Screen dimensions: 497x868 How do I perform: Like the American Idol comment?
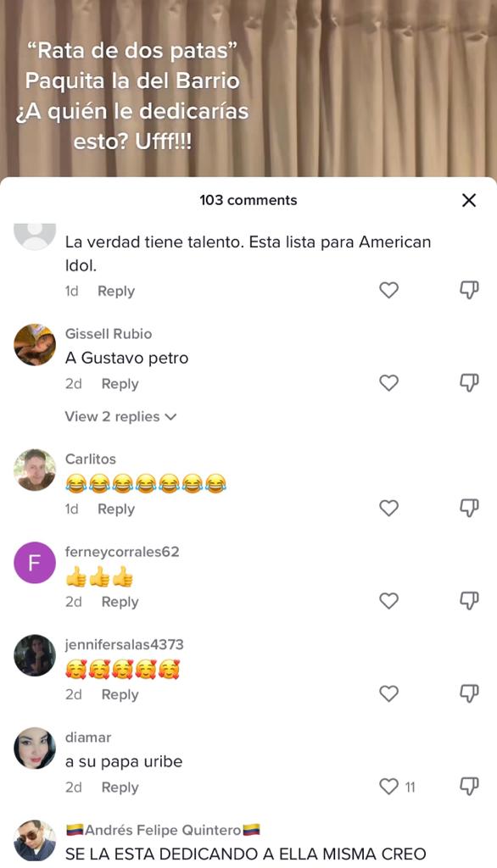389,290
